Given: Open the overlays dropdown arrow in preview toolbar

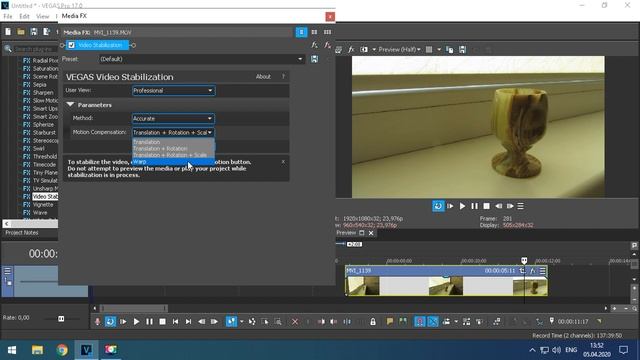Looking at the screenshot, I should point(439,49).
